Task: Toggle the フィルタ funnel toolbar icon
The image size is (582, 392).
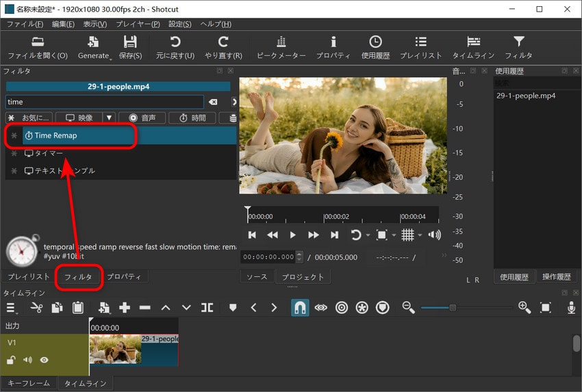Action: click(x=518, y=47)
